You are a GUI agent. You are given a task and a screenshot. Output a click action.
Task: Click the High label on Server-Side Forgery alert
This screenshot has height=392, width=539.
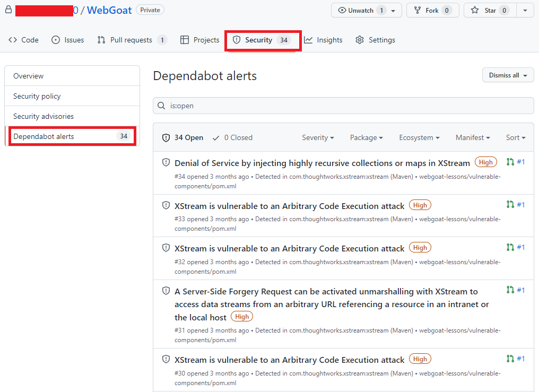pos(242,317)
